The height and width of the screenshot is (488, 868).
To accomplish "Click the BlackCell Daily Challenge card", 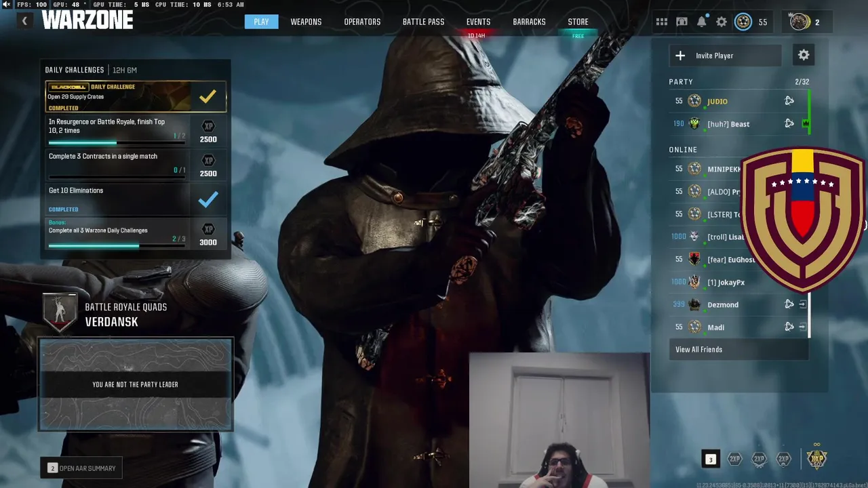I will pyautogui.click(x=136, y=97).
